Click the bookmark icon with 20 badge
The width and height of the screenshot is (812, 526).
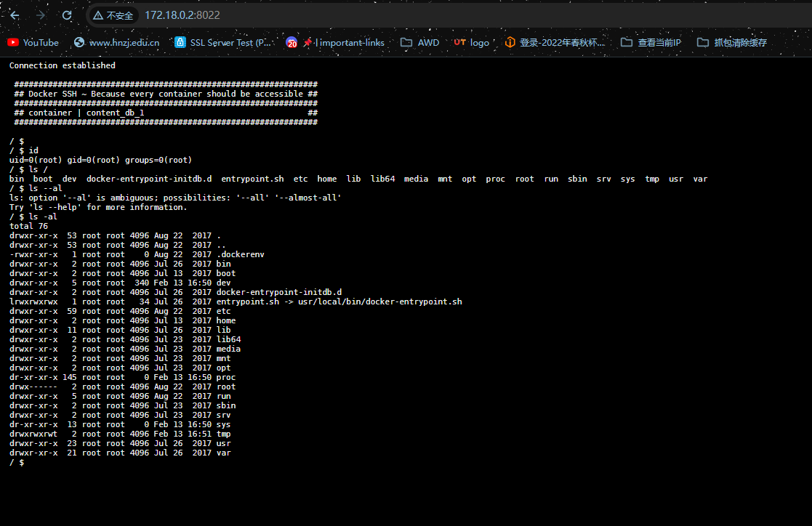point(292,42)
